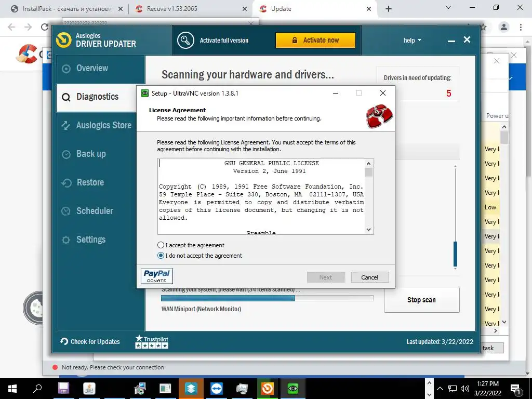Click the Activate full version key icon

pos(185,41)
